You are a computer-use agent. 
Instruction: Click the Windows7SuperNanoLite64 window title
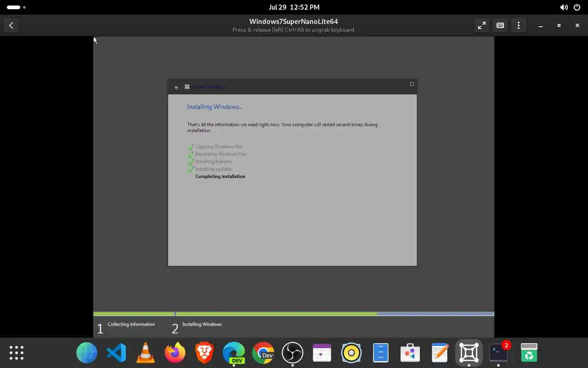tap(294, 22)
